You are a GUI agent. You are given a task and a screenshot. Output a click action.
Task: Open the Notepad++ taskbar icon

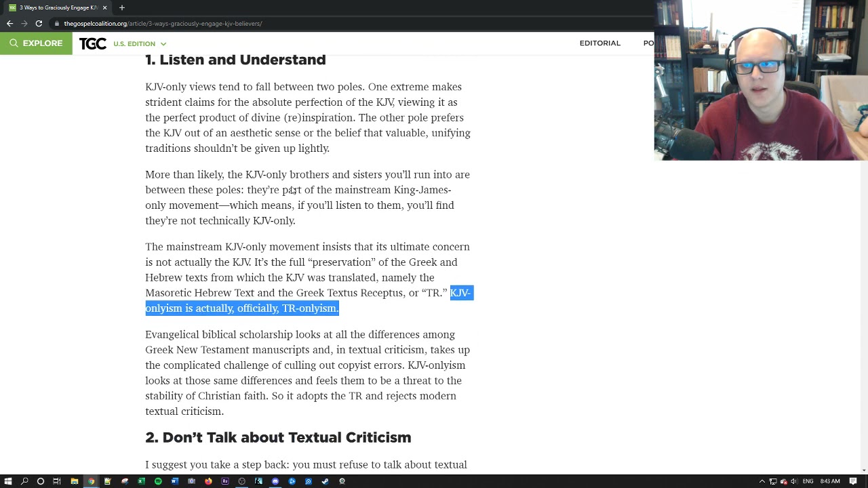(x=107, y=481)
